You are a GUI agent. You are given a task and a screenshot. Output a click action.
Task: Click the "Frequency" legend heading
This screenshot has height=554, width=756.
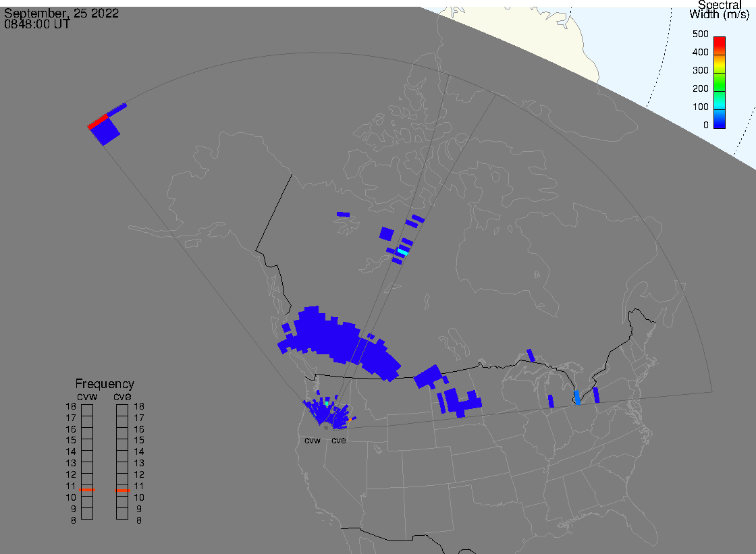point(105,384)
